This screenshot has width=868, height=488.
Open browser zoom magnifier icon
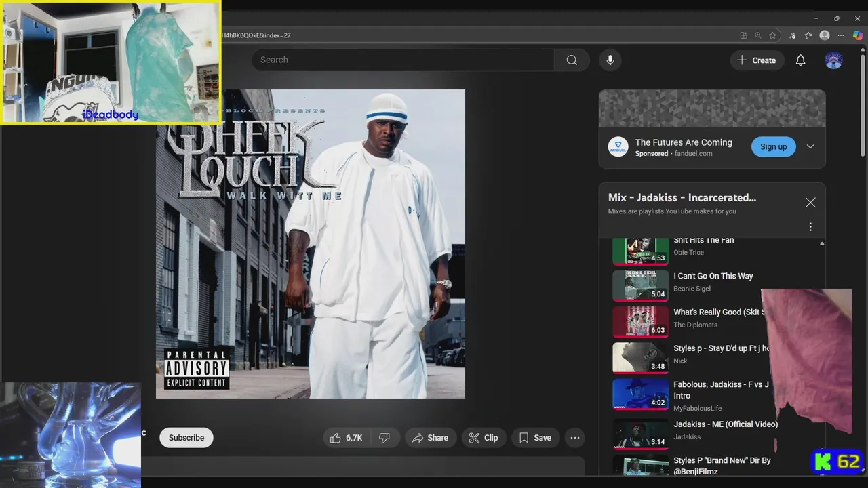pyautogui.click(x=758, y=35)
